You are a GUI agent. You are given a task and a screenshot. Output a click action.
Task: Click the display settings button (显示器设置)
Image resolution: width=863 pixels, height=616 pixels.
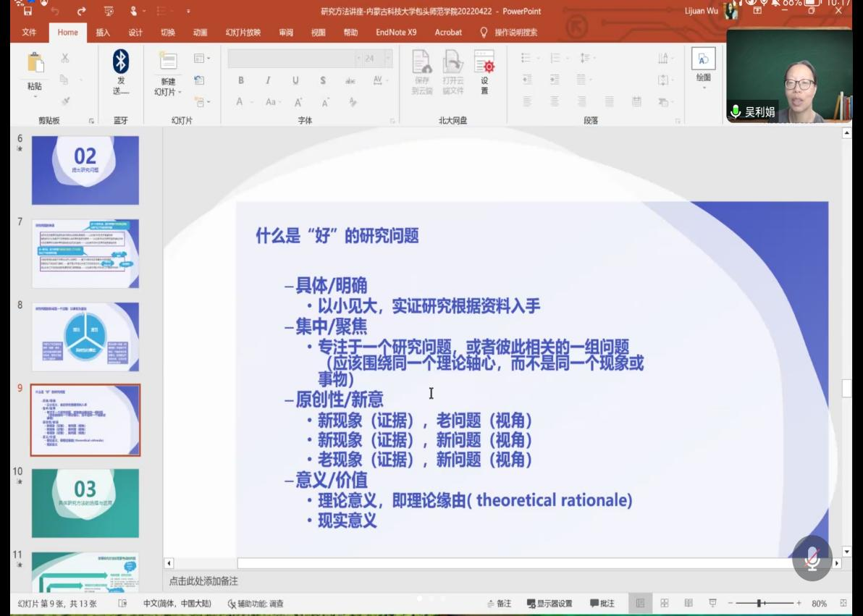point(550,603)
